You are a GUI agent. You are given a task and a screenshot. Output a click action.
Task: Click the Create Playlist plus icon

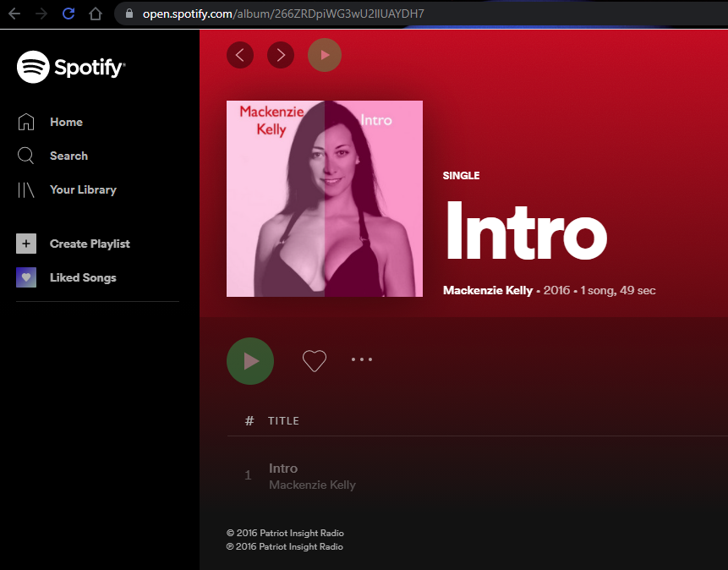tap(25, 244)
